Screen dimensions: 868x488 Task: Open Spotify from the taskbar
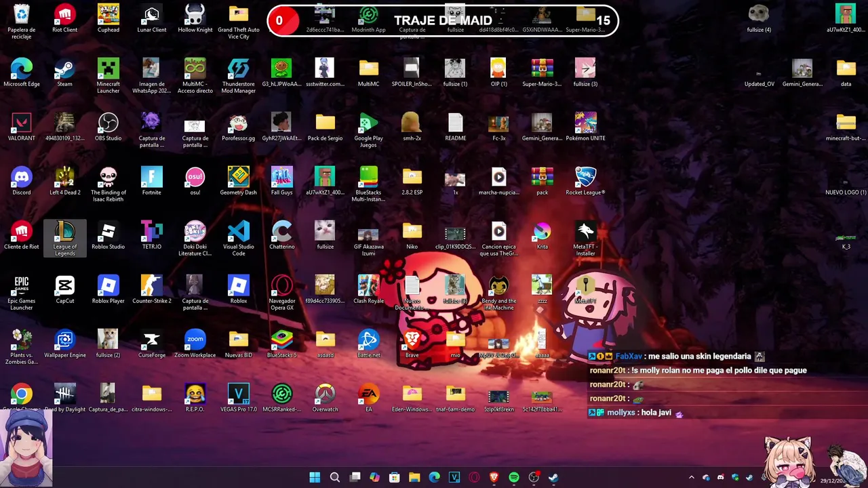(x=514, y=478)
